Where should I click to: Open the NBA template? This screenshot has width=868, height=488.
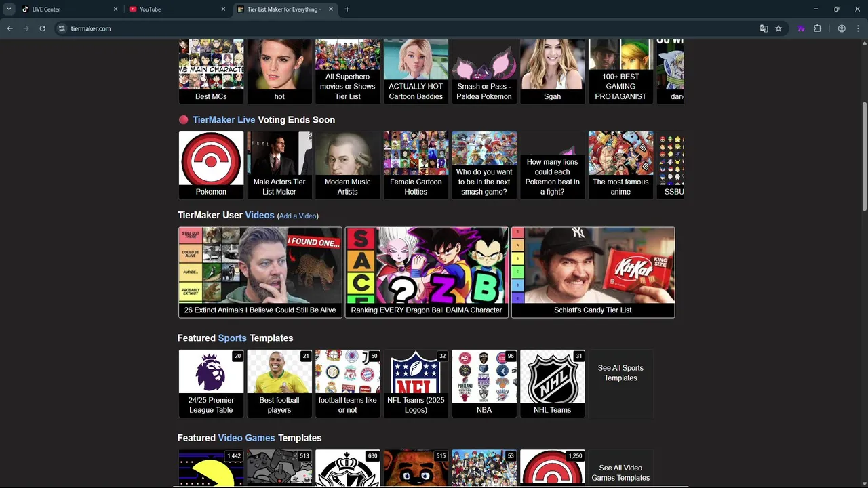pyautogui.click(x=484, y=383)
